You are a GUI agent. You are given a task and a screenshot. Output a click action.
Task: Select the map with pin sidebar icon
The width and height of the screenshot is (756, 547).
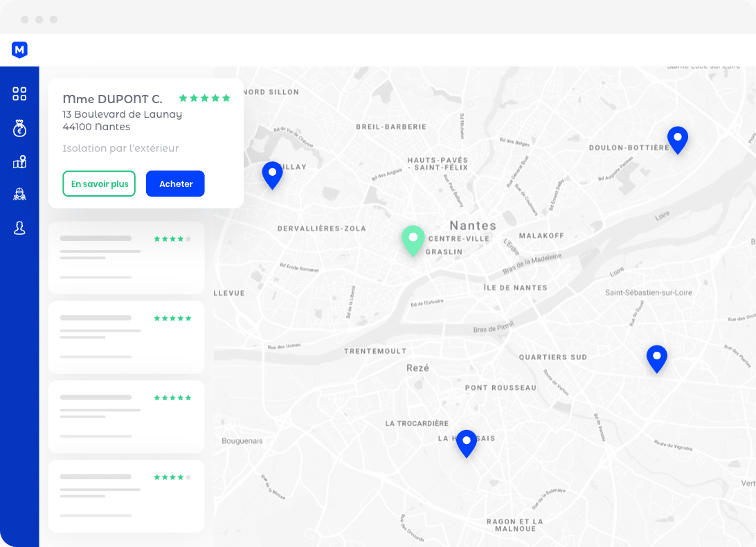point(19,162)
